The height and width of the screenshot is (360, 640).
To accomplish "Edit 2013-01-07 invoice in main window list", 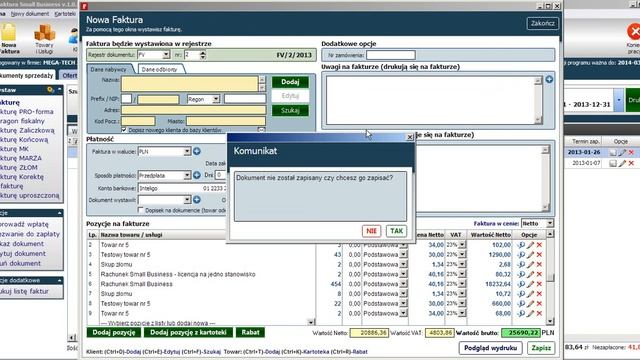I will 622,163.
